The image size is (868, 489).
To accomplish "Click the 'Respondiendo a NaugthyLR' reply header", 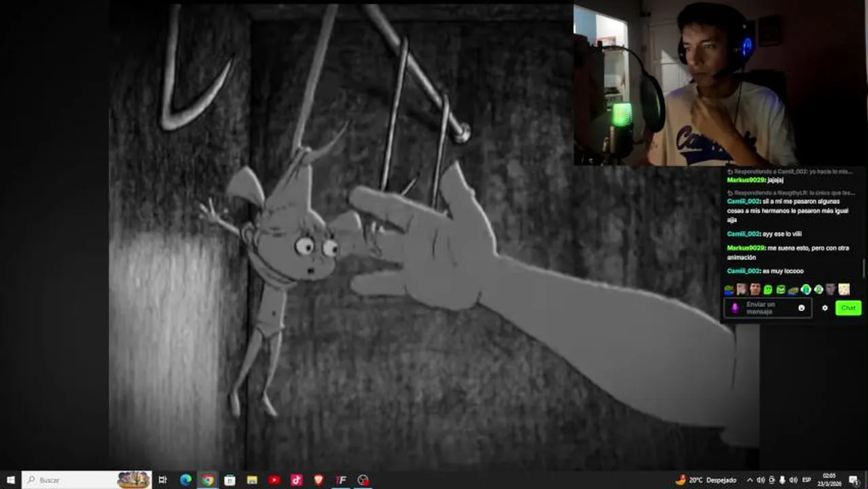I will 791,193.
